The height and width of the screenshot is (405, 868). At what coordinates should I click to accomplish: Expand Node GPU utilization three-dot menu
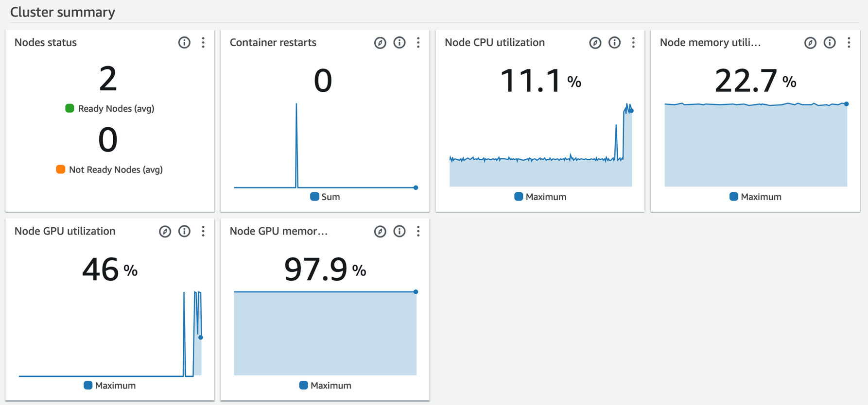click(203, 232)
